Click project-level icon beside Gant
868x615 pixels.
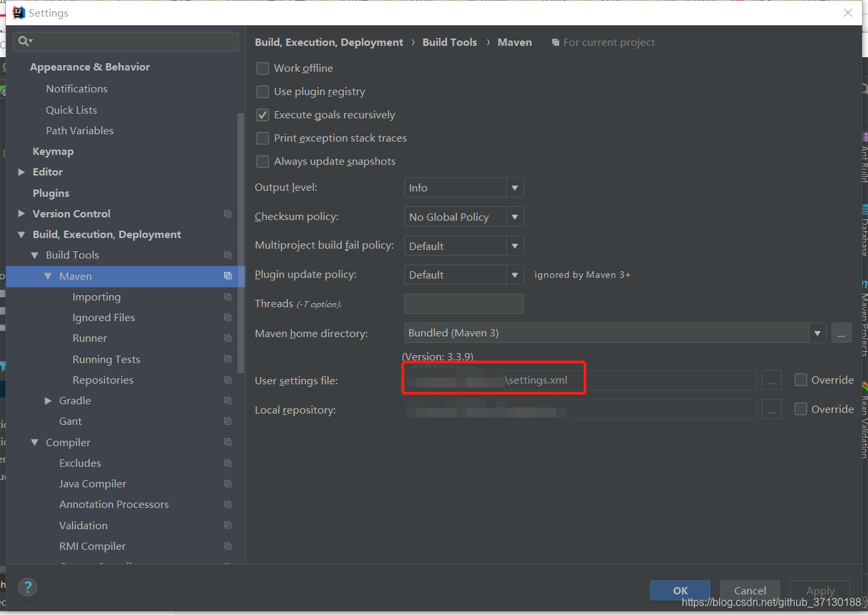tap(227, 421)
